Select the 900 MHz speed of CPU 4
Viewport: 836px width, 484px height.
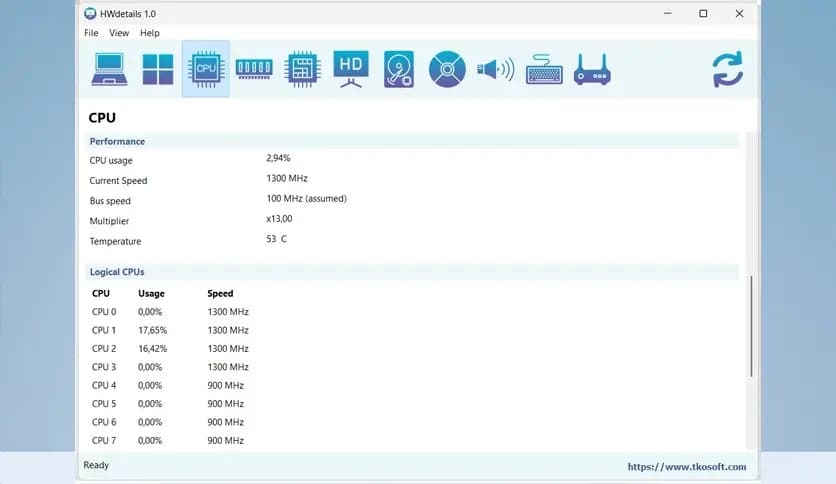coord(226,385)
